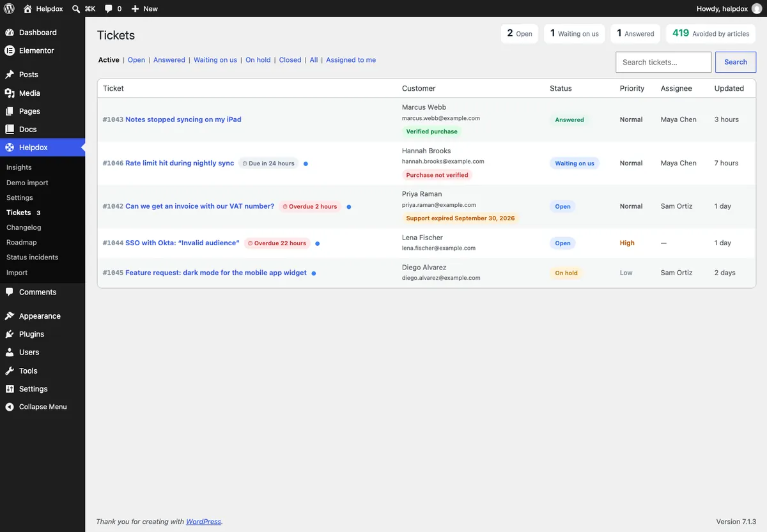Viewport: 767px width, 532px height.
Task: Click unread dot on ticket #1044
Action: [x=318, y=243]
